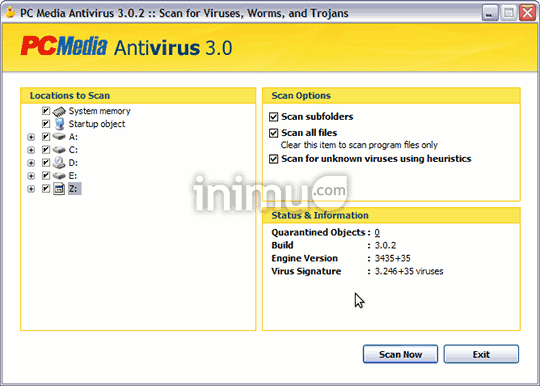Select the System memory label
Screen dimensions: 540x386
pos(100,111)
